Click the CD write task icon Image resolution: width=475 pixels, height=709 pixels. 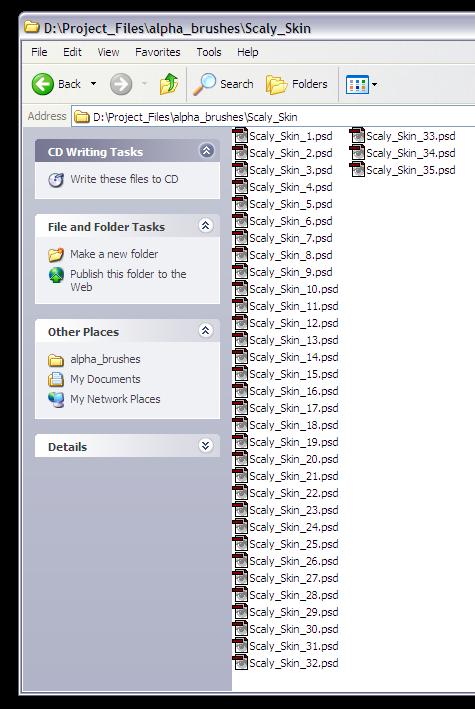click(x=56, y=180)
